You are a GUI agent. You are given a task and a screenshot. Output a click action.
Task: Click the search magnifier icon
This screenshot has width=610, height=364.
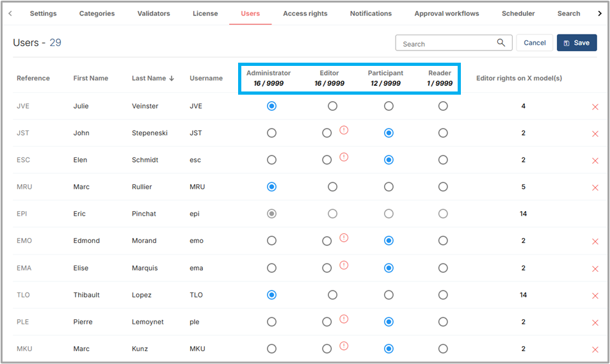tap(501, 43)
